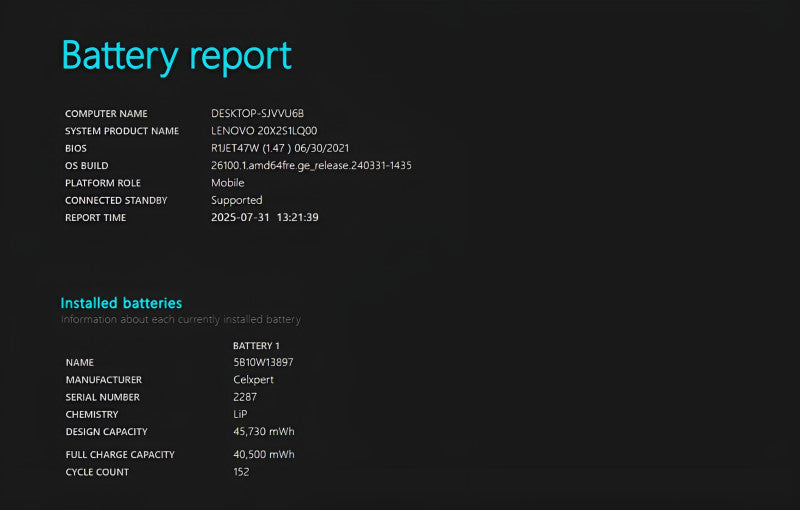This screenshot has width=800, height=510.
Task: Select the PLATFORM ROLE label
Action: coord(103,183)
